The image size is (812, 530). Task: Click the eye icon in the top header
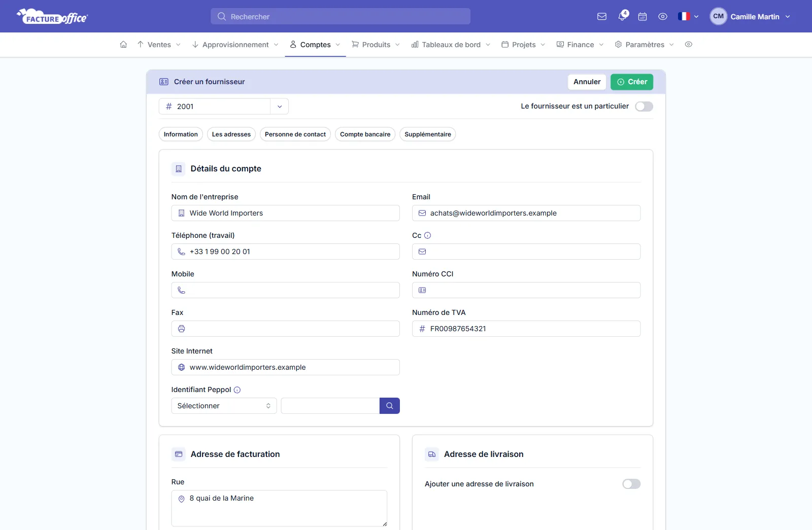point(663,17)
